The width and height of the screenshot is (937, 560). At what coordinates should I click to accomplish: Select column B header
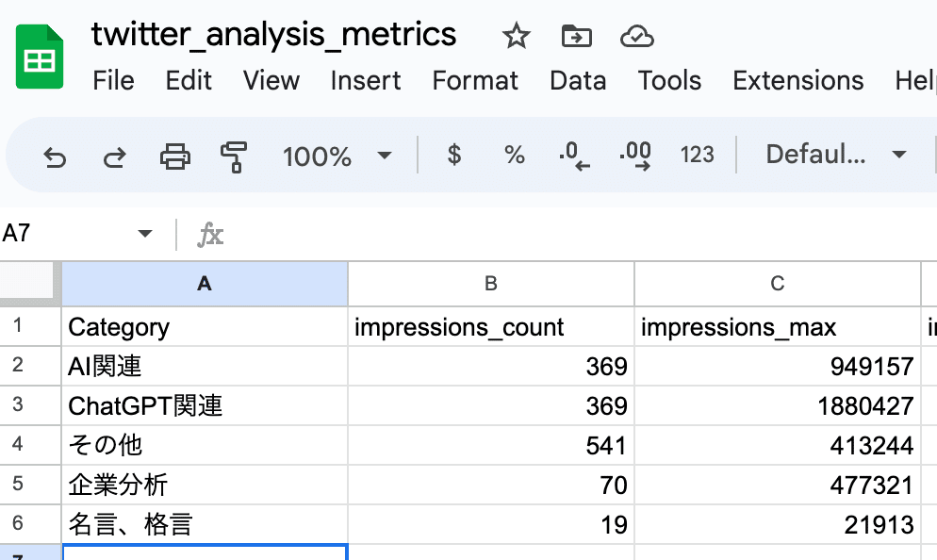(x=490, y=284)
